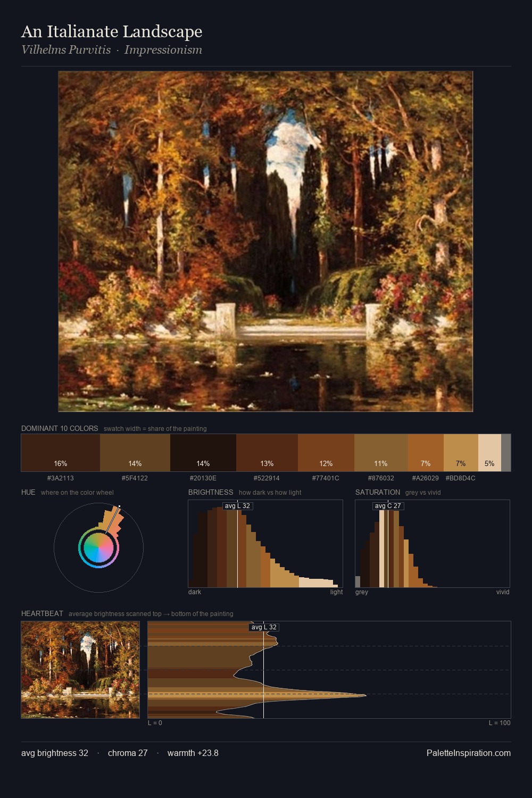Click the rainbow hue color wheel

pos(98,547)
